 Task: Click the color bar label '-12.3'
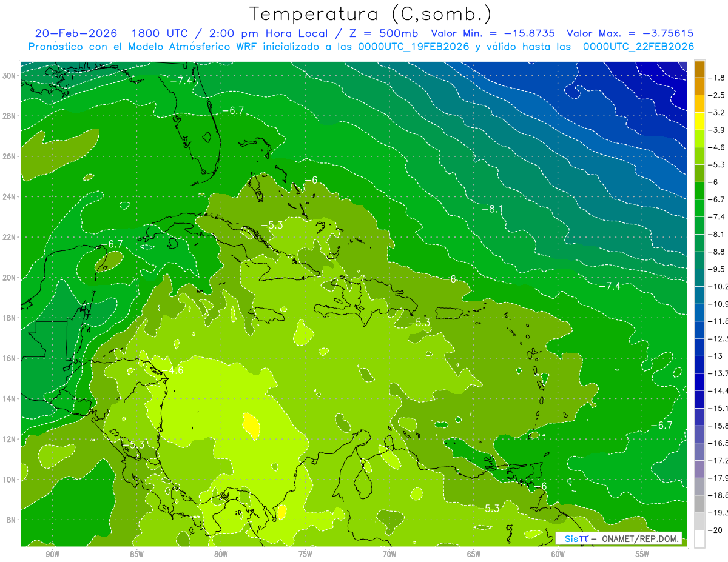tap(718, 338)
